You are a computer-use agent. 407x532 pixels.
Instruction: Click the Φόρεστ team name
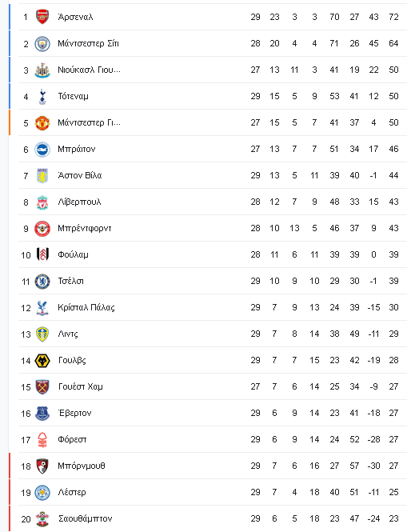[72, 439]
